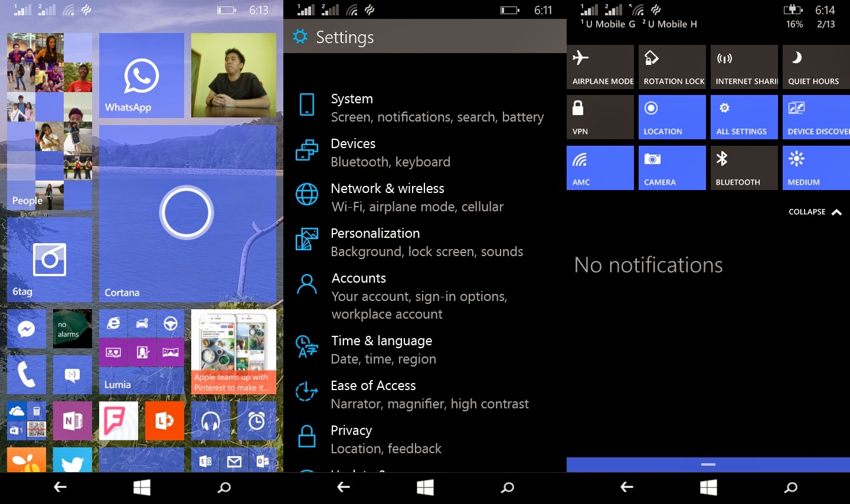Open the Messenger tile
The height and width of the screenshot is (504, 850).
pyautogui.click(x=27, y=329)
